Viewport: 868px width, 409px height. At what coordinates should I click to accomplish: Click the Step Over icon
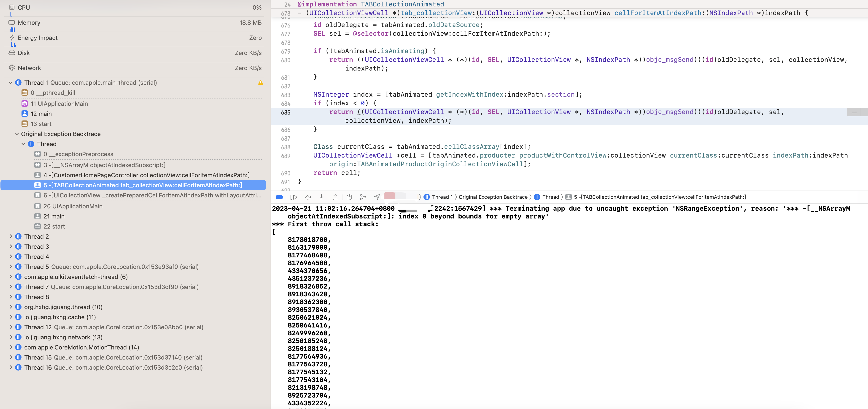coord(308,197)
